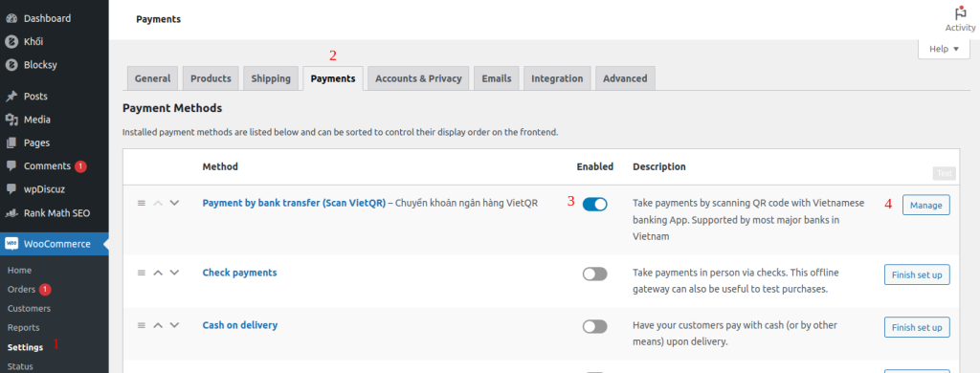Click the Method column header
Screen dimensions: 980x373
pyautogui.click(x=220, y=166)
